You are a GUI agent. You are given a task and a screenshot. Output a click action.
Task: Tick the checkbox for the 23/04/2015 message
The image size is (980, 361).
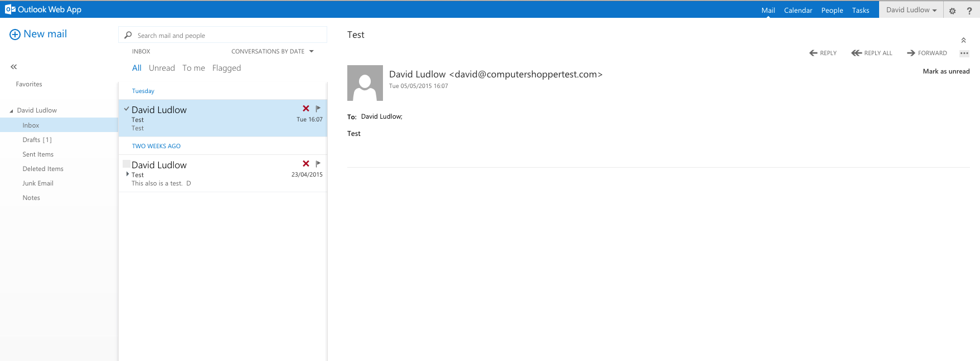point(127,164)
